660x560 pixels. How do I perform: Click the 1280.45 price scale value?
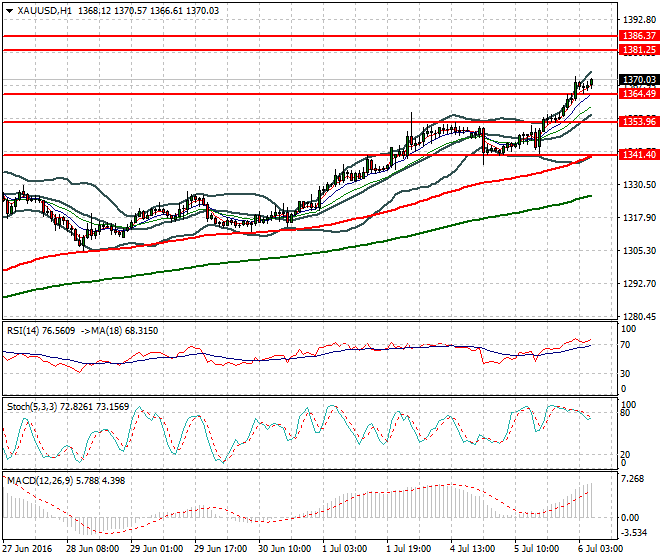tap(639, 317)
